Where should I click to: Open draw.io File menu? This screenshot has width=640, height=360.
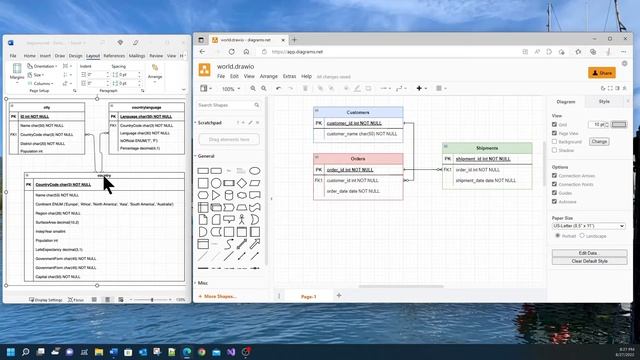tap(221, 76)
